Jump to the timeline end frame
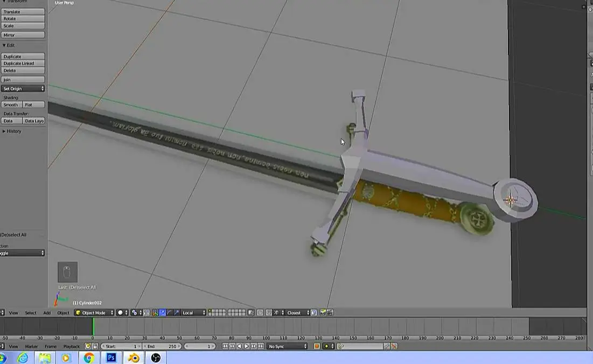Image resolution: width=593 pixels, height=364 pixels. pos(261,346)
